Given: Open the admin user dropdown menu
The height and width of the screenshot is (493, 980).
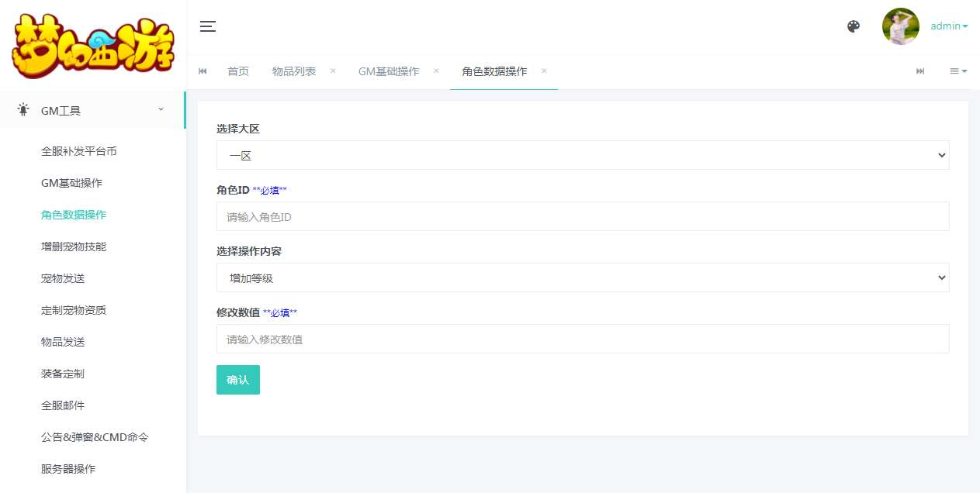Looking at the screenshot, I should point(949,26).
